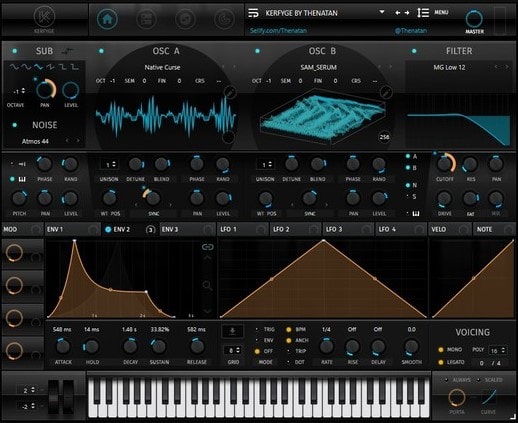The width and height of the screenshot is (518, 423).
Task: Open the MENU button
Action: click(x=441, y=12)
